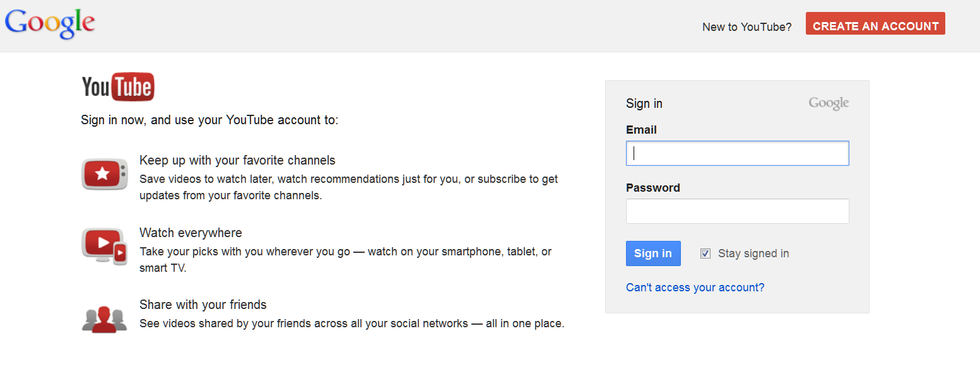Click the Email field label

(x=641, y=130)
